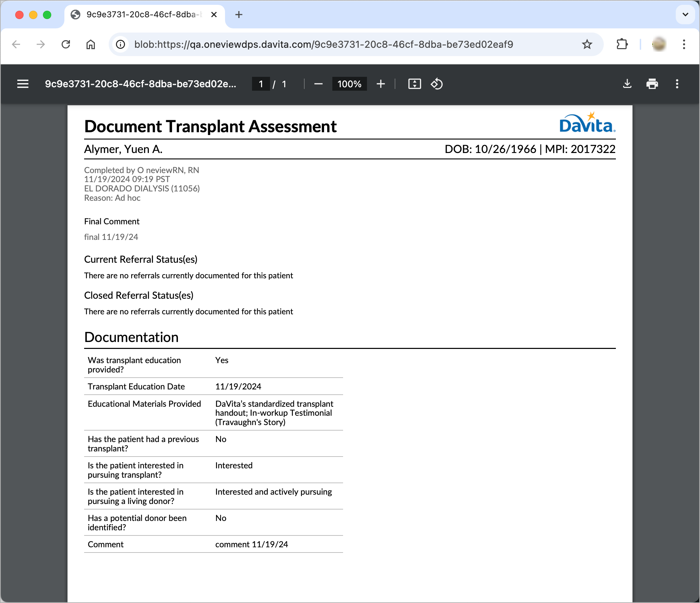Click the 'Final Comment' label
The width and height of the screenshot is (700, 603).
pyautogui.click(x=112, y=221)
